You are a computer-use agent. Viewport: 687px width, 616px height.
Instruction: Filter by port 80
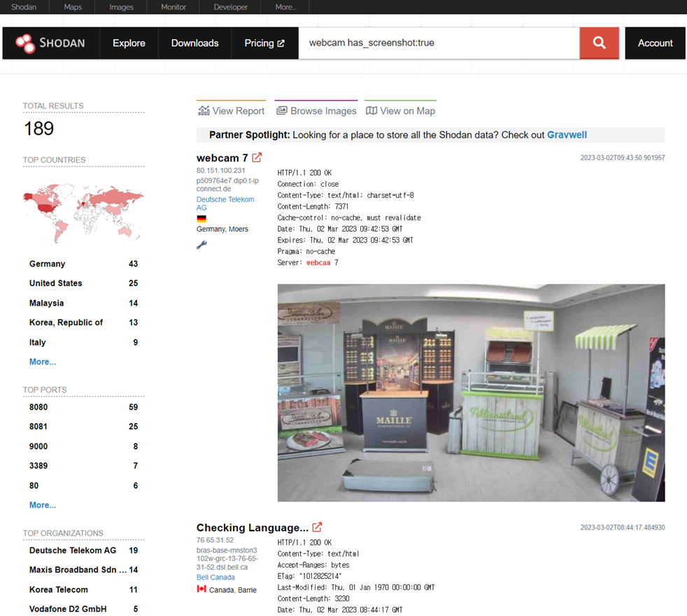83,485
